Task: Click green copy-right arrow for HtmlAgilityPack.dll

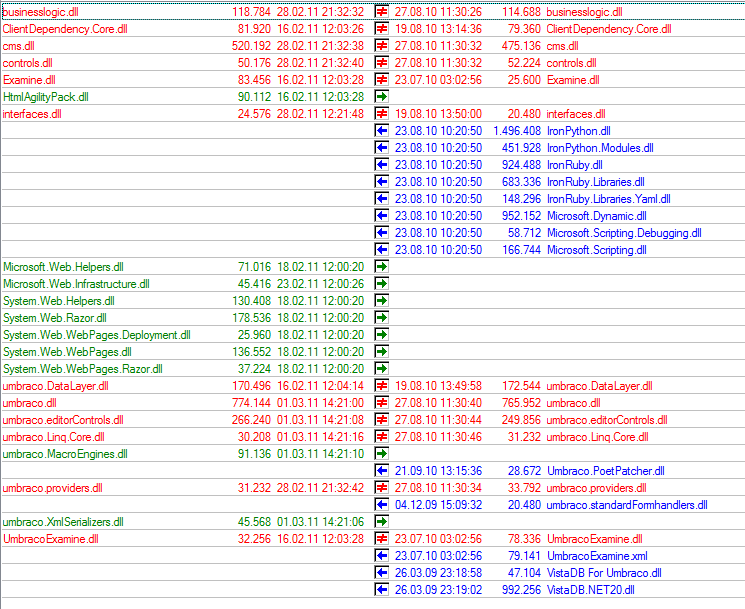Action: 382,96
